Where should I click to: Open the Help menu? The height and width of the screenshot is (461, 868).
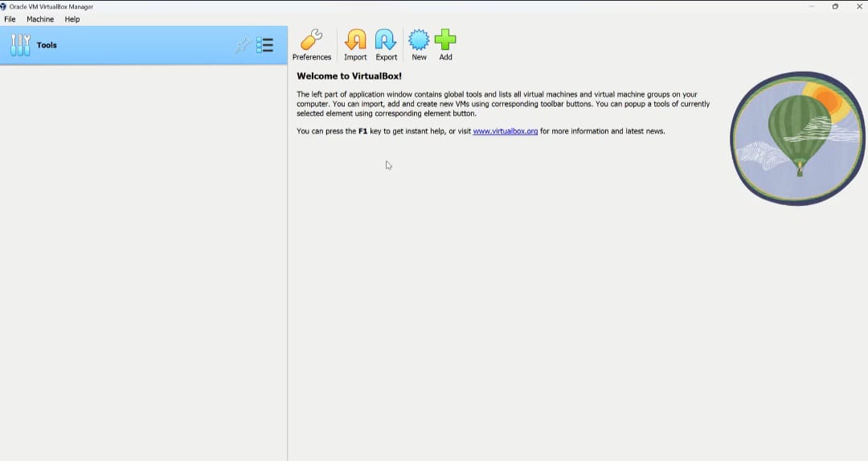pos(72,19)
